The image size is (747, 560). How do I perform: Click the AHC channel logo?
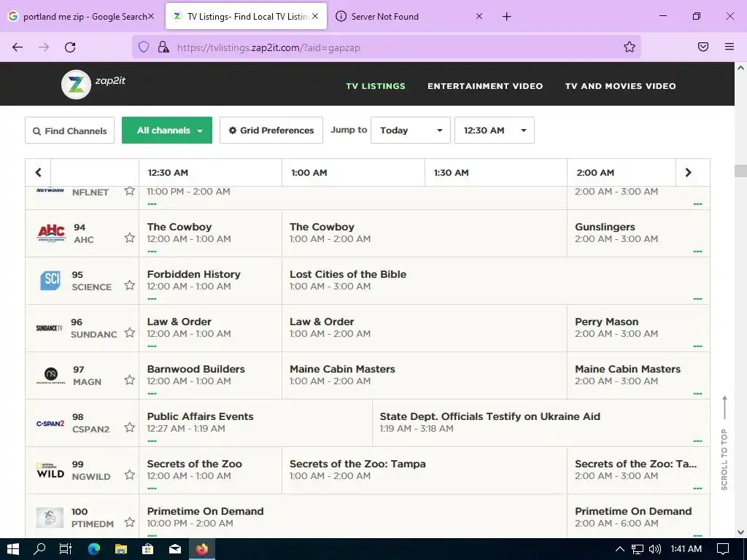(x=51, y=233)
